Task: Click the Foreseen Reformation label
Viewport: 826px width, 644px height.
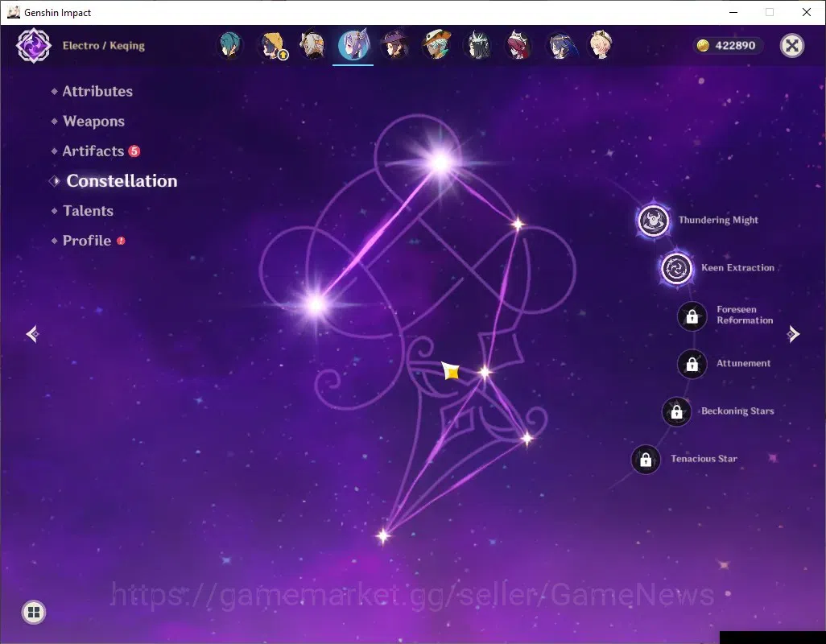Action: pyautogui.click(x=745, y=315)
